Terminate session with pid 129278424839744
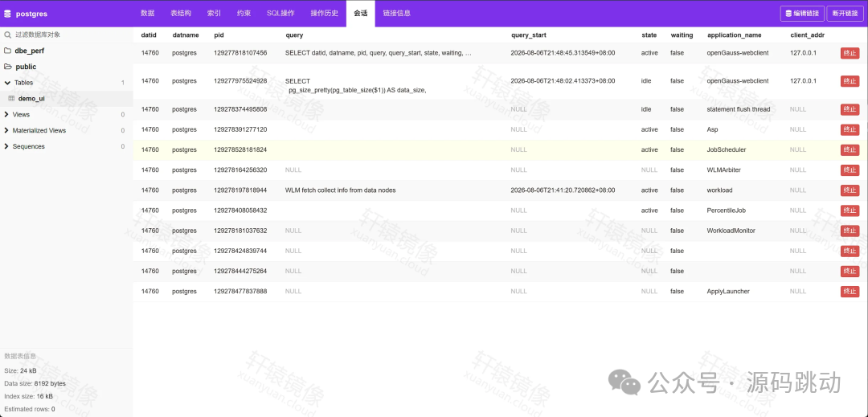This screenshot has width=868, height=417. click(850, 251)
